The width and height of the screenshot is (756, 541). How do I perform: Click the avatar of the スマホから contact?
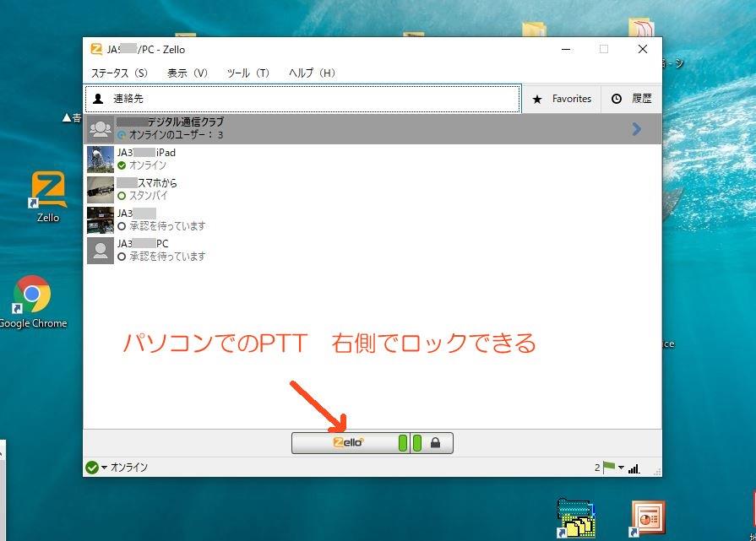coord(101,190)
